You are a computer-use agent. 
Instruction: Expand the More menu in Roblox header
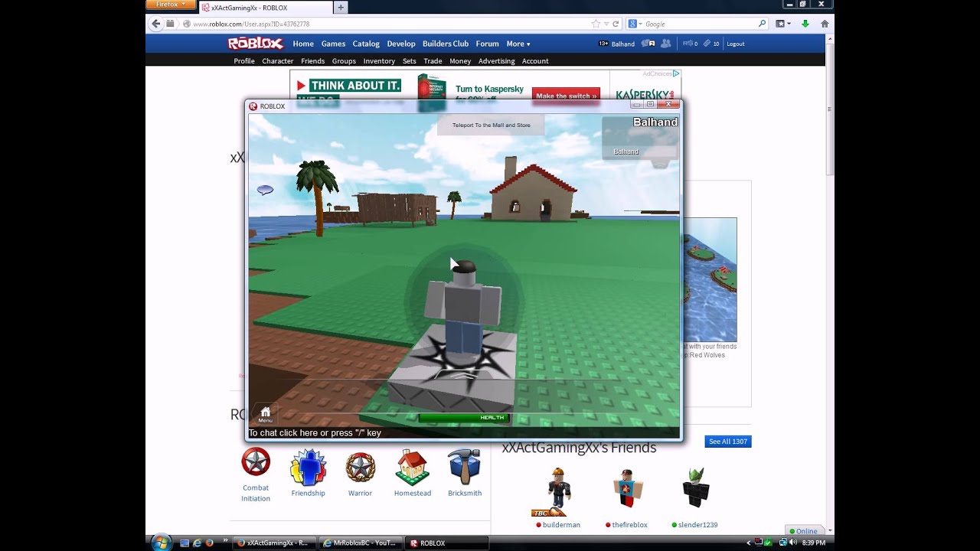click(518, 44)
